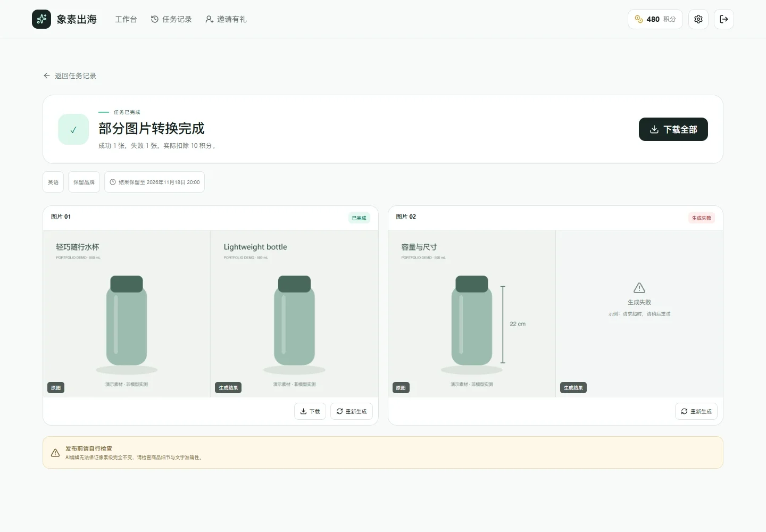
Task: Click the 原图 label on 图片 02
Action: (x=401, y=388)
